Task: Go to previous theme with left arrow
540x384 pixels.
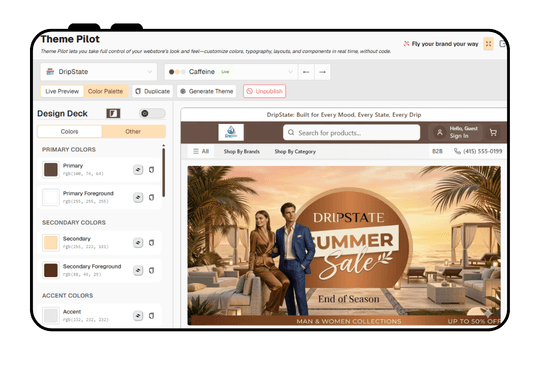Action: 306,72
